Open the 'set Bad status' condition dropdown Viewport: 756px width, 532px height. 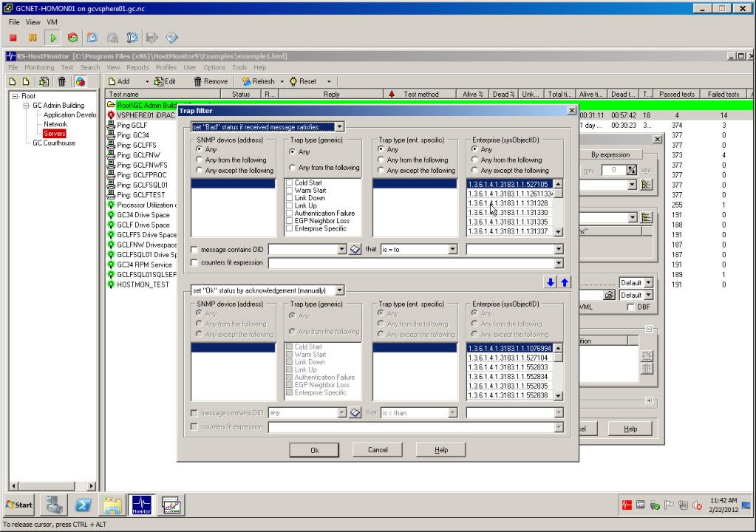tap(339, 127)
